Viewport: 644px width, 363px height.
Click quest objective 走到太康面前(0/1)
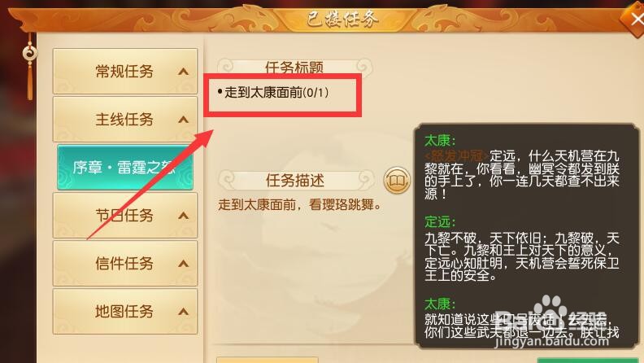click(273, 93)
